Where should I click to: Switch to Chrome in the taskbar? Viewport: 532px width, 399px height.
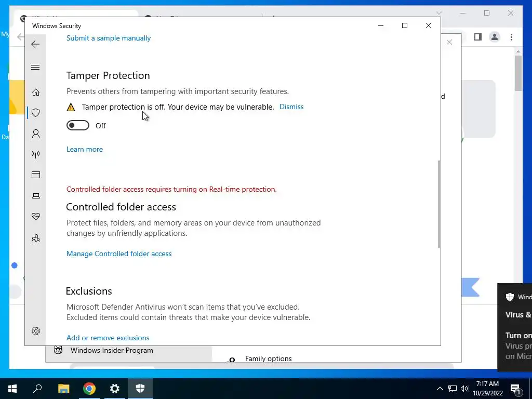coord(89,389)
